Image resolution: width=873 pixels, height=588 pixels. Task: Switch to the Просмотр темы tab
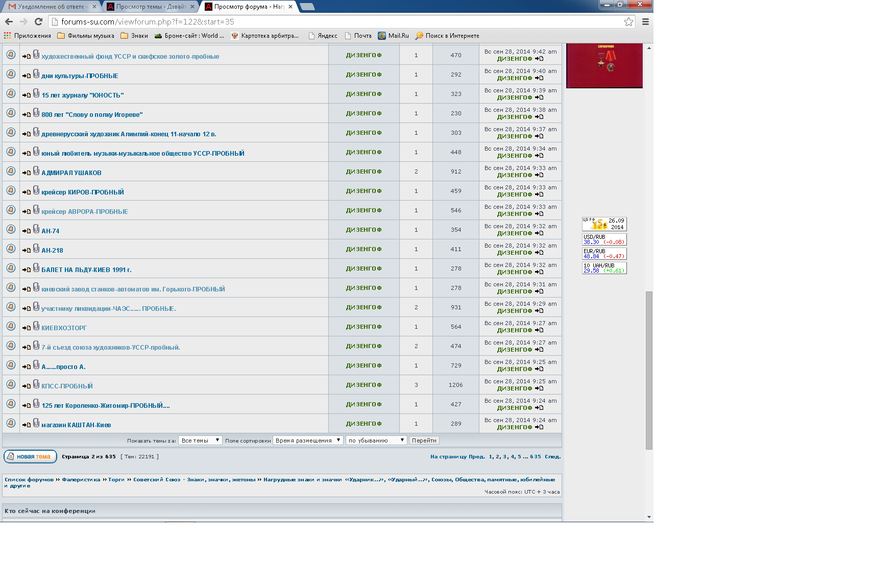tap(151, 7)
